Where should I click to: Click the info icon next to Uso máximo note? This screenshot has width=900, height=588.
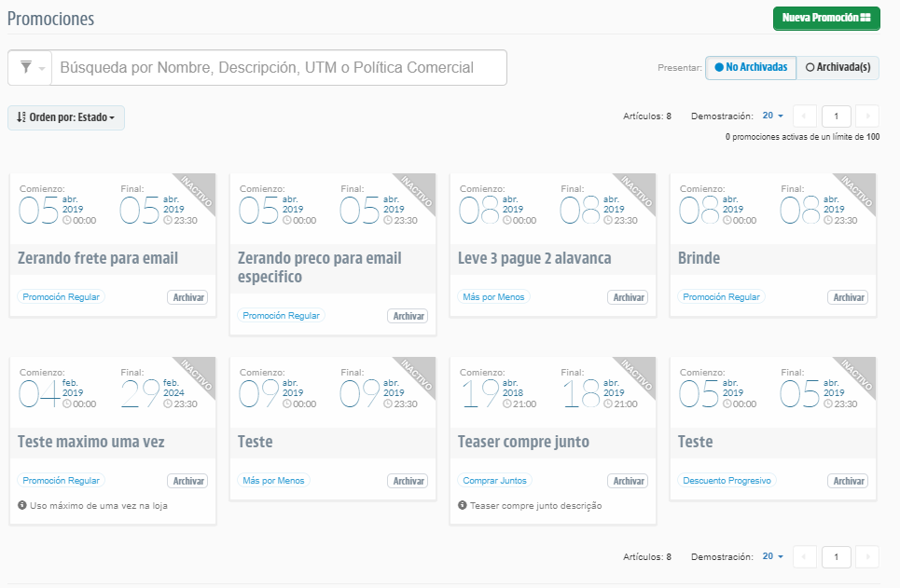(x=21, y=503)
